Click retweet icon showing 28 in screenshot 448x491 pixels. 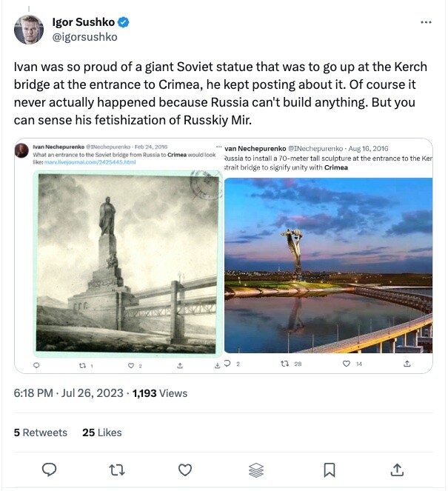284,364
